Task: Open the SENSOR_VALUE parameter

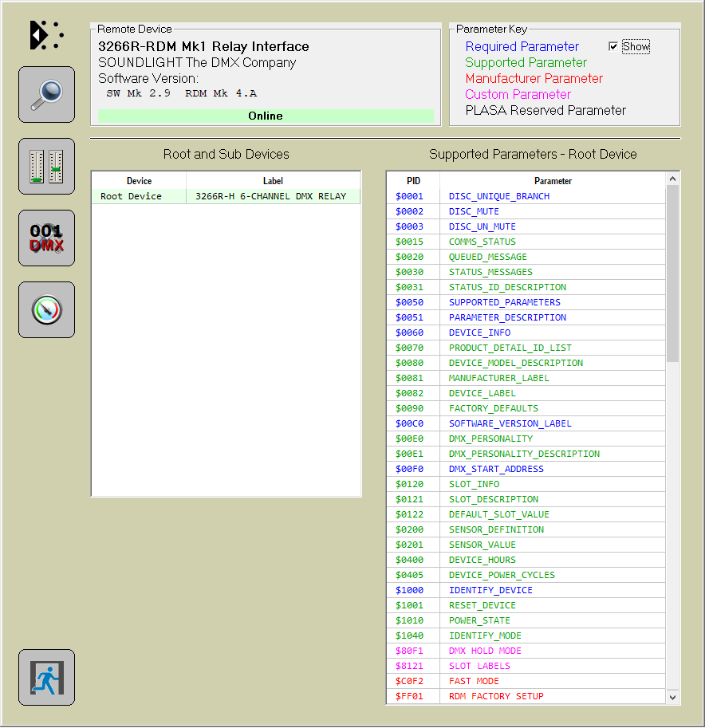Action: pyautogui.click(x=482, y=545)
